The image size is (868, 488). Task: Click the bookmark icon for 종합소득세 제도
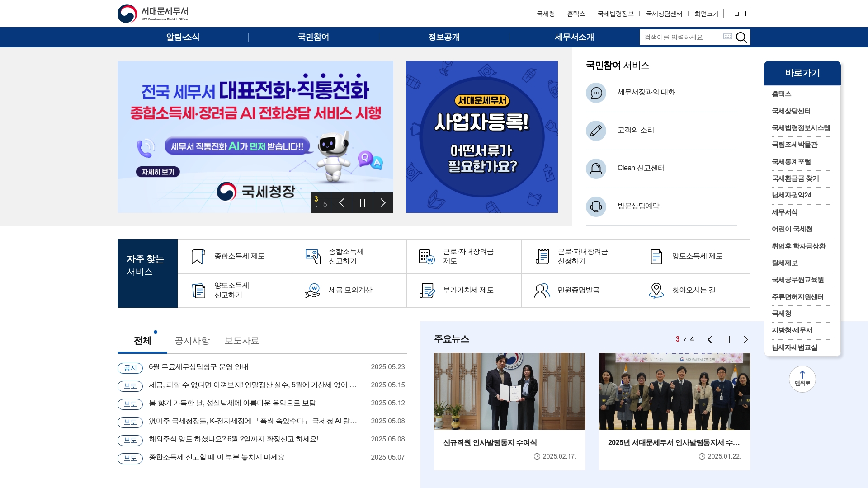[x=198, y=257]
